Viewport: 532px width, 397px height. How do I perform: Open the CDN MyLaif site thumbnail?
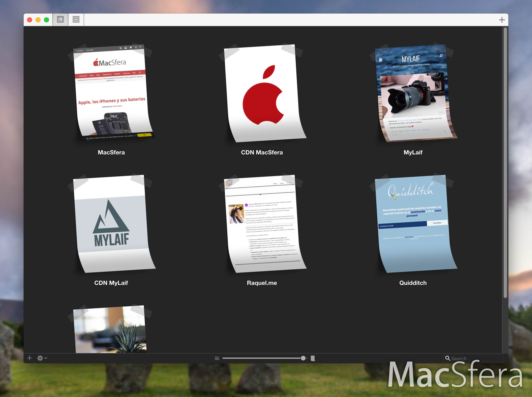[x=112, y=223]
